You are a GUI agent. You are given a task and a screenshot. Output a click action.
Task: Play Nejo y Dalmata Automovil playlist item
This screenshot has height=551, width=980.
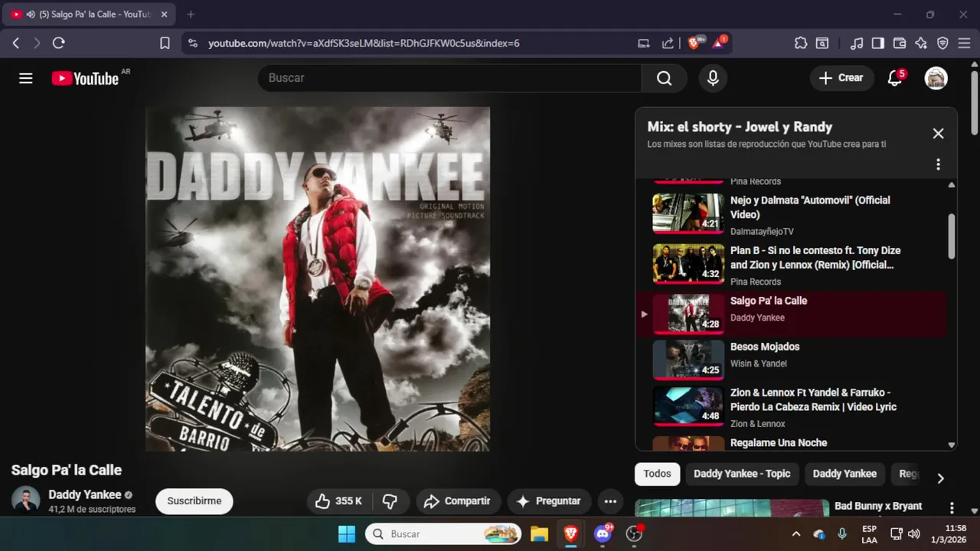(x=792, y=214)
